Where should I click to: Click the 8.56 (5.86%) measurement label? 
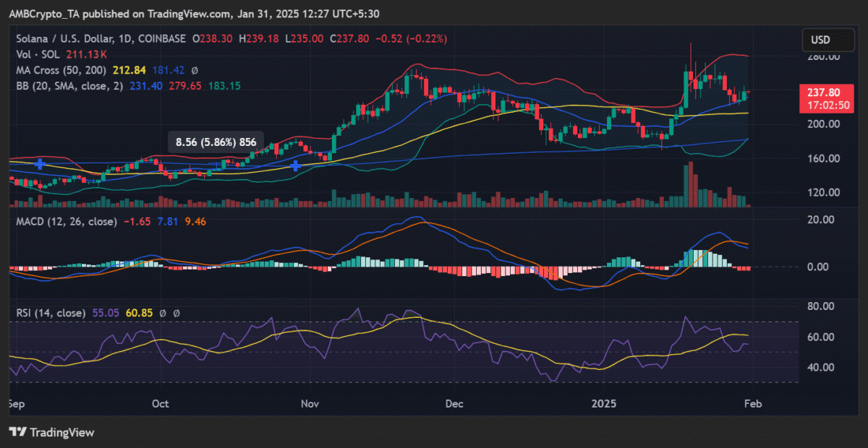click(216, 142)
